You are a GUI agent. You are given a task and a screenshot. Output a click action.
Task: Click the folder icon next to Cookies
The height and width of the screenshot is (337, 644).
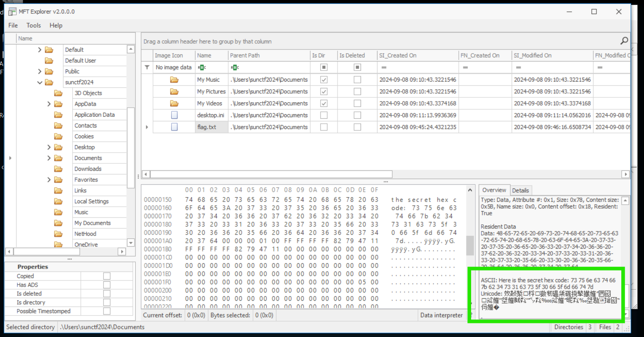pos(59,136)
